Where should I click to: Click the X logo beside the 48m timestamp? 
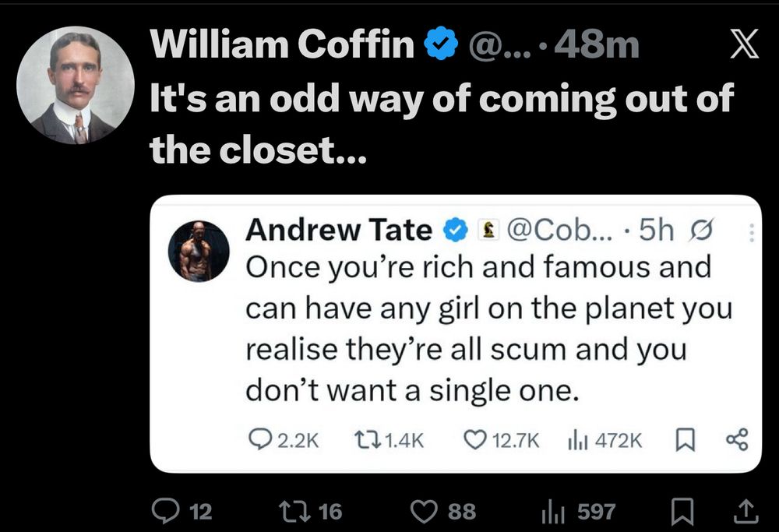[x=743, y=48]
